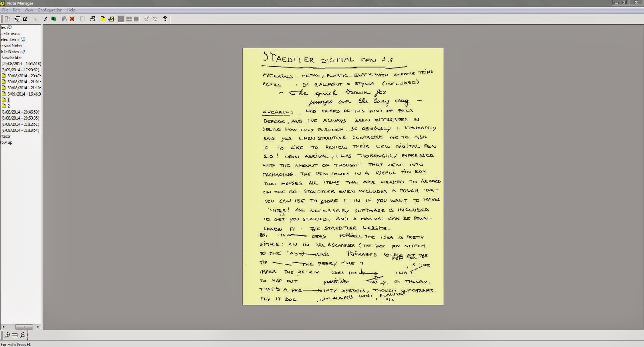
Task: Activate the dashed rectangle selection tool
Action: 82,19
